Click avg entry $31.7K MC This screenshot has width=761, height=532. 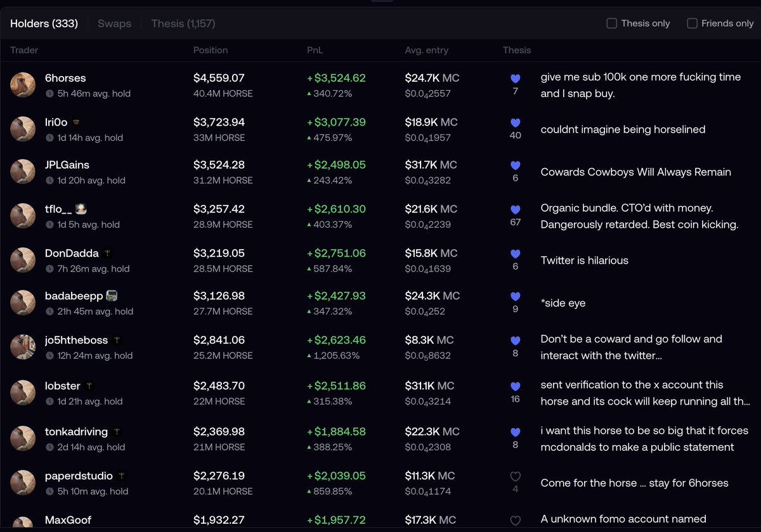click(x=431, y=165)
